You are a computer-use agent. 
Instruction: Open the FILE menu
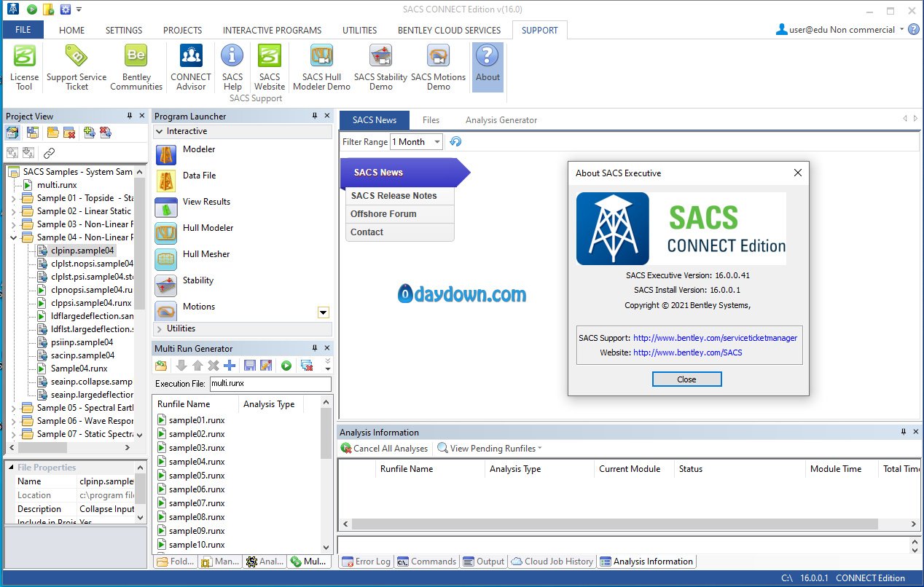pos(23,30)
